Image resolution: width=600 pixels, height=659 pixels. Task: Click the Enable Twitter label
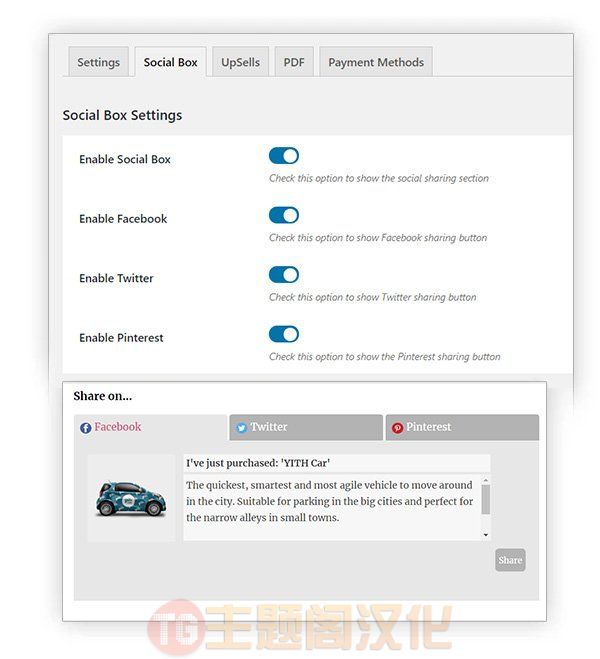click(116, 278)
